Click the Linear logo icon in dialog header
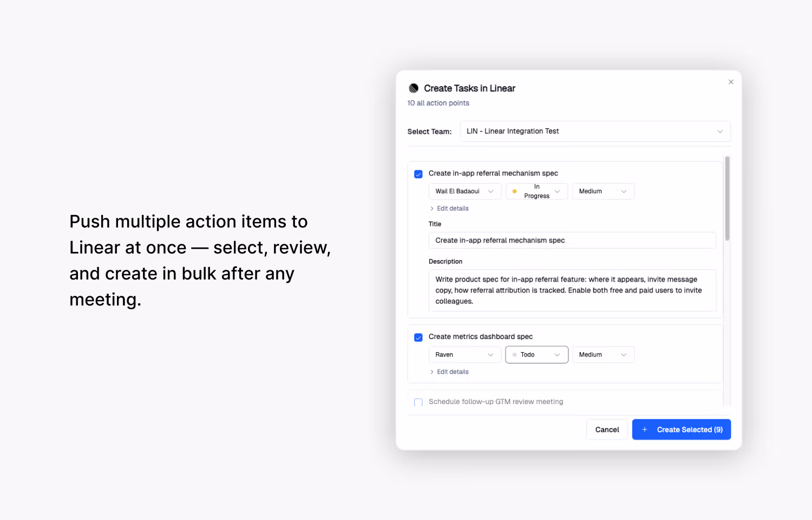 [x=414, y=88]
